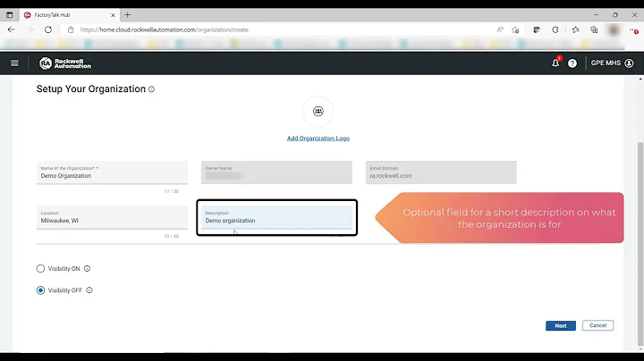Click the info icon next to Visibility OFF

click(x=89, y=290)
